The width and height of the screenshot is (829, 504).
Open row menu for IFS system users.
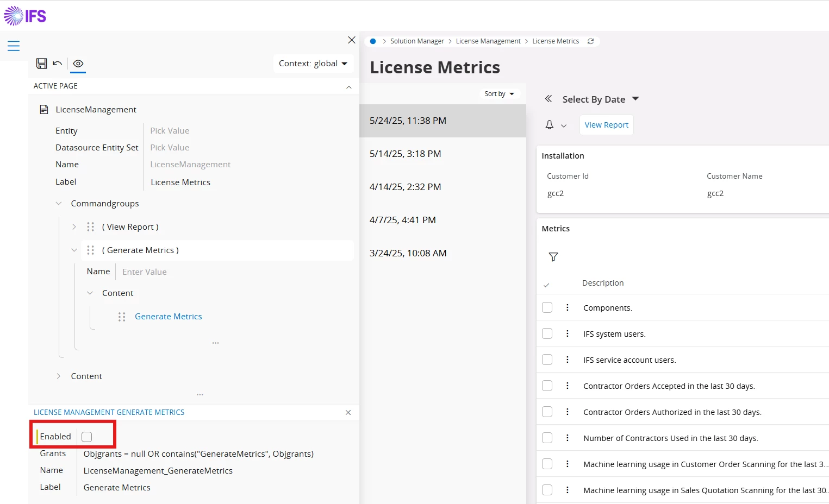coord(568,333)
